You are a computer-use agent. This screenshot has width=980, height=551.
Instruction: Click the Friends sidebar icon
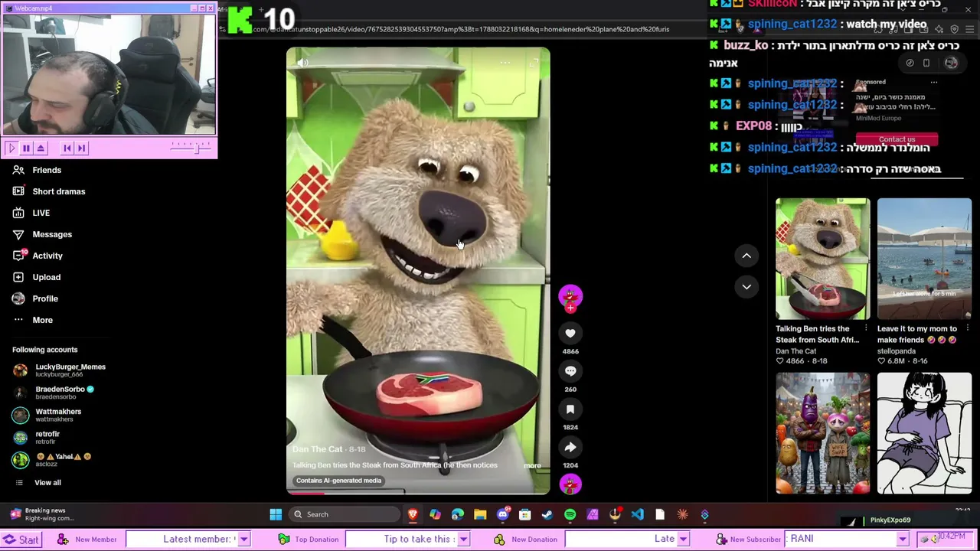point(18,170)
